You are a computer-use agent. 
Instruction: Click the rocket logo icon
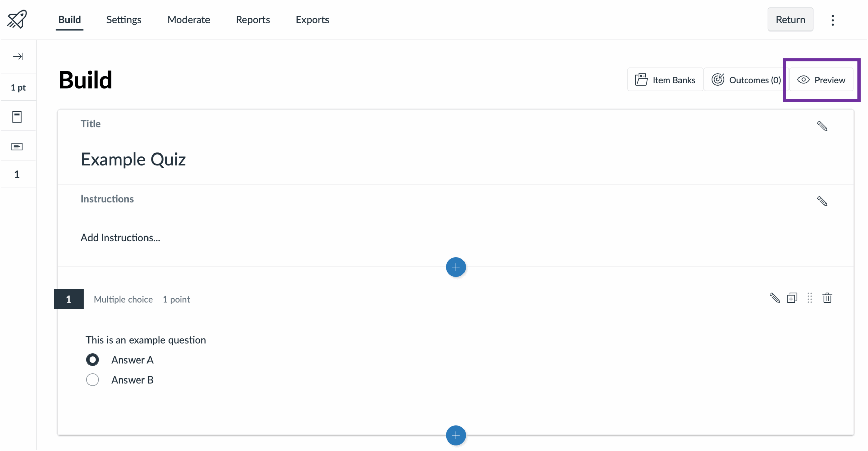pos(17,19)
